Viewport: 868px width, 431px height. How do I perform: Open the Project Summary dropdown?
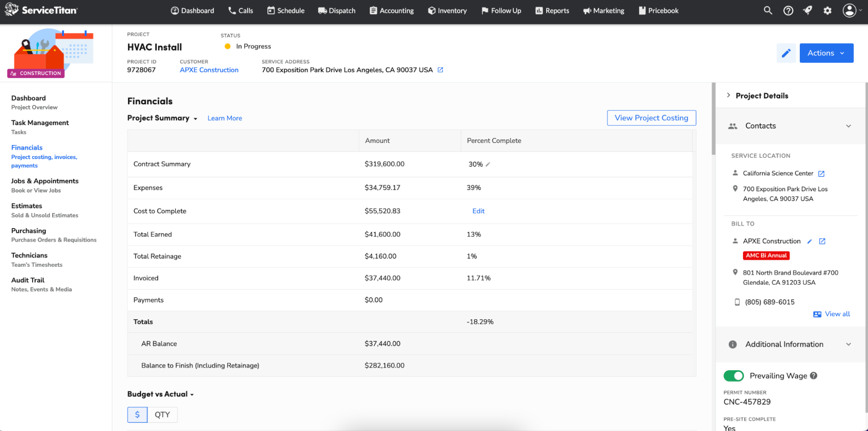click(x=195, y=118)
